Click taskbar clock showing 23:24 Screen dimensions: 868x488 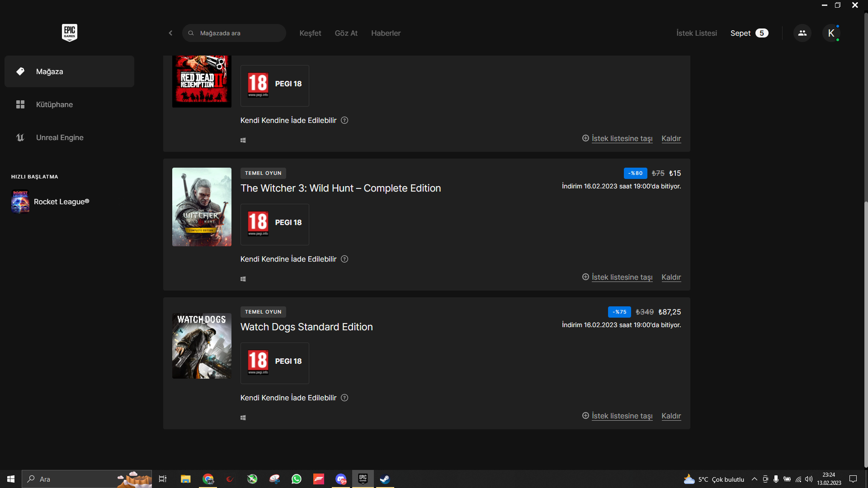pos(829,479)
